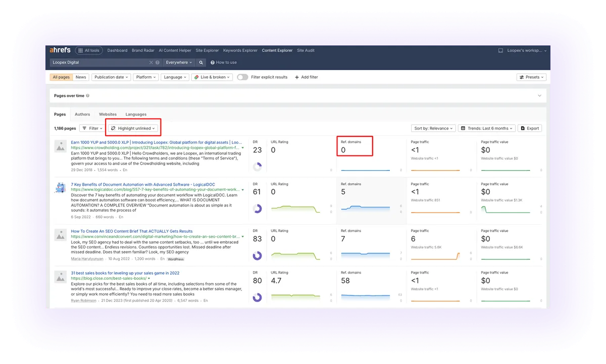Switch to the Pages tab
The height and width of the screenshot is (364, 606).
[60, 115]
